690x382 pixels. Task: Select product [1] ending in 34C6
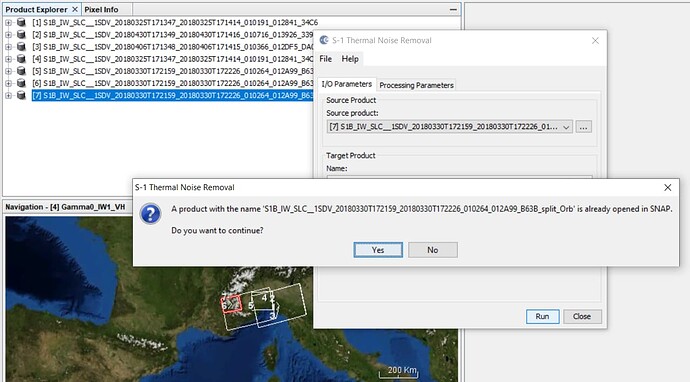pos(175,22)
